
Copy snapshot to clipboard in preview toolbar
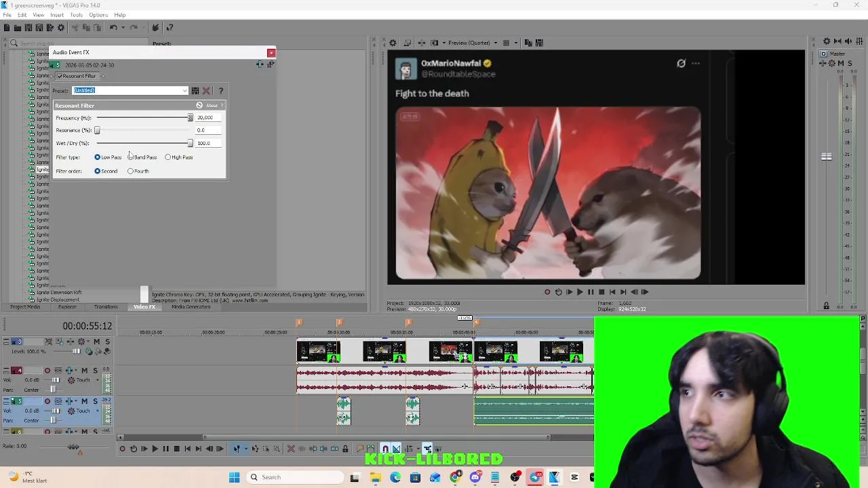pos(528,43)
